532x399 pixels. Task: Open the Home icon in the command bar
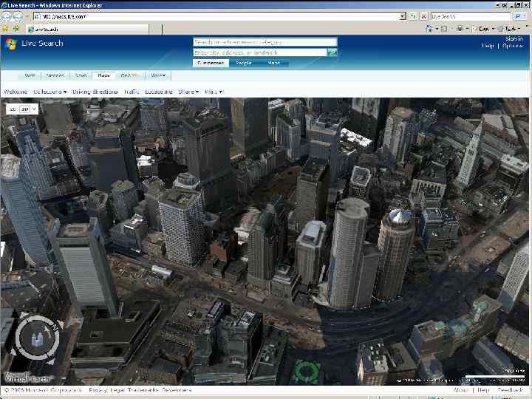point(429,29)
